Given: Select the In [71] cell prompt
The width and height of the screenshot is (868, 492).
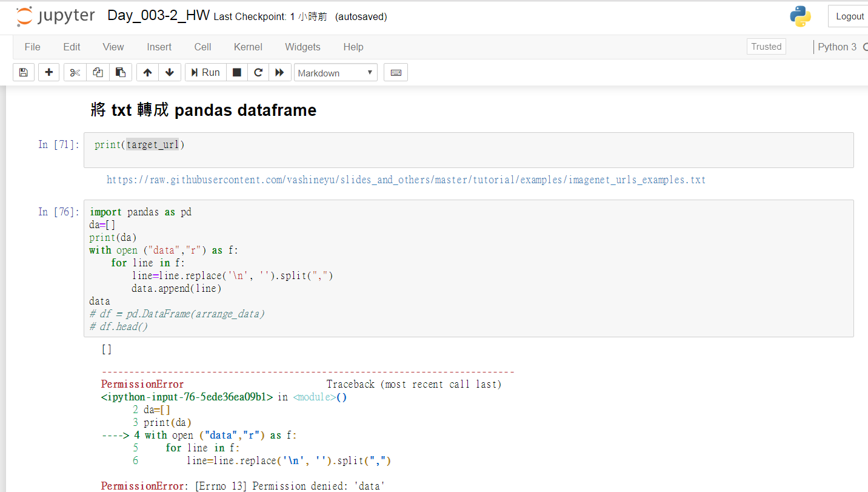Looking at the screenshot, I should tap(59, 144).
